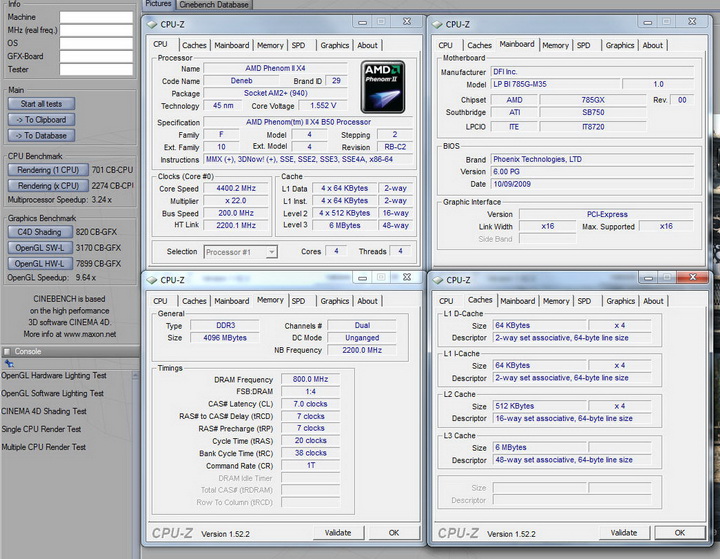Click the To Clipboard button
720x559 pixels.
coord(41,119)
